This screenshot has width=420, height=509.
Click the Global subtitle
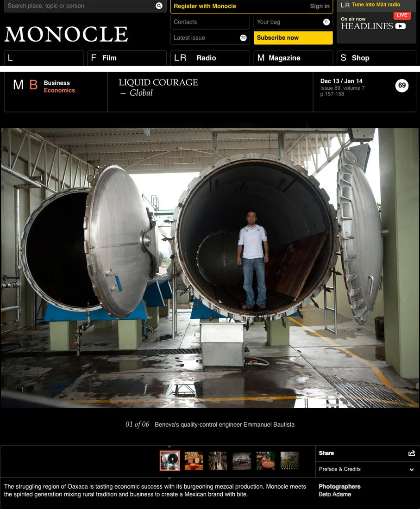point(141,93)
